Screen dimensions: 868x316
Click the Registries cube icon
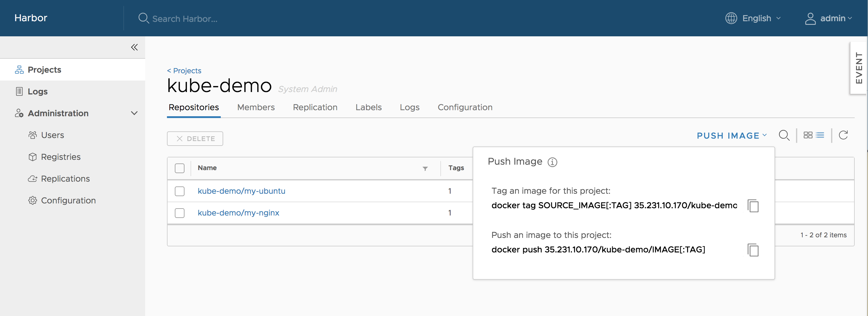pyautogui.click(x=33, y=157)
